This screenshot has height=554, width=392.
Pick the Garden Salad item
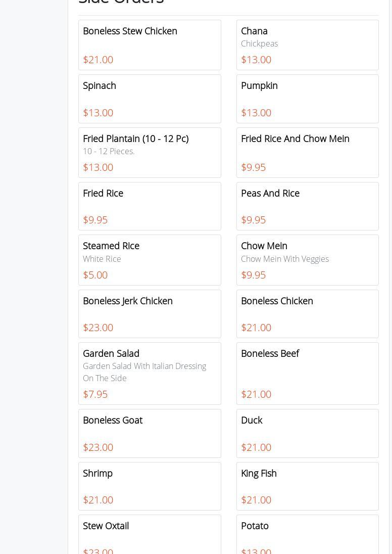pos(150,373)
